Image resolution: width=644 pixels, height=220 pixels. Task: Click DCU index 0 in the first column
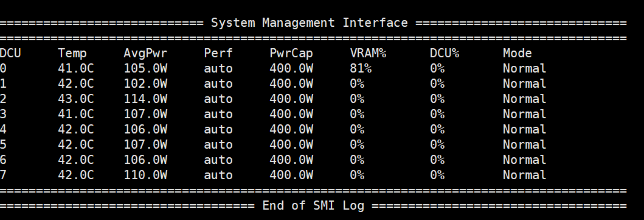3,68
